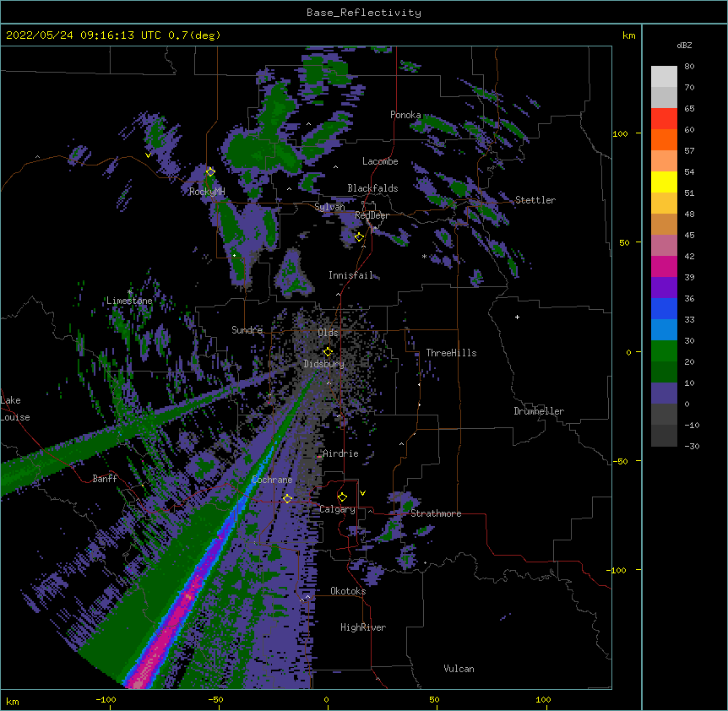The image size is (728, 711).
Task: Click the yellow diamond marker below RedDeer
Action: point(360,237)
